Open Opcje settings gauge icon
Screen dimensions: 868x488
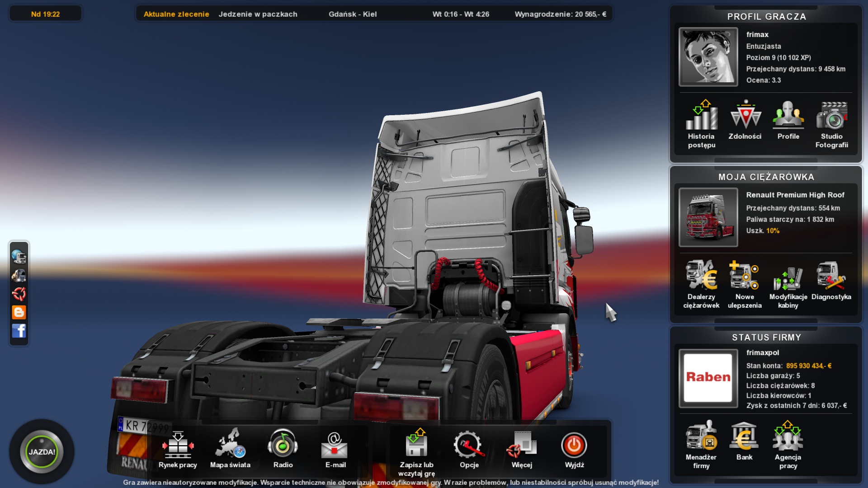(x=469, y=446)
